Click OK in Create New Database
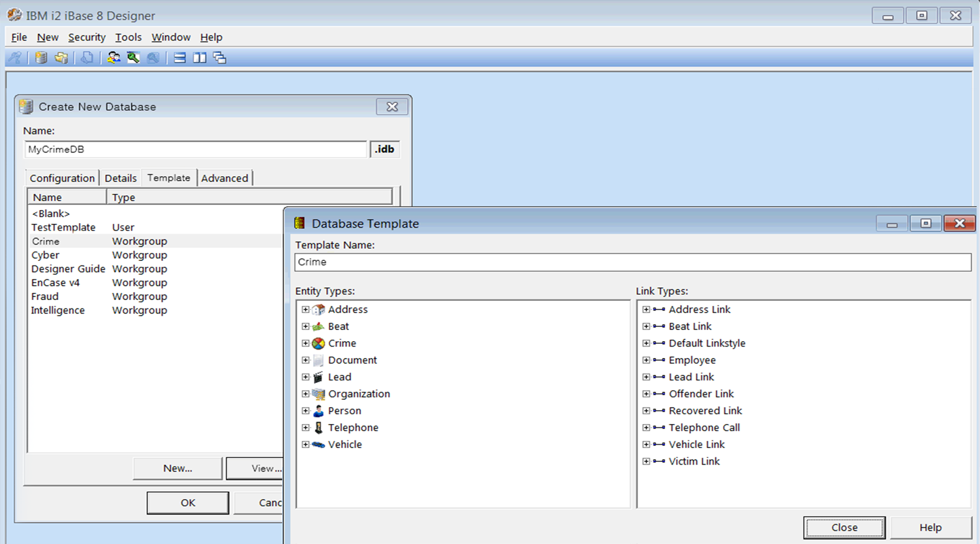The width and height of the screenshot is (980, 544). pyautogui.click(x=188, y=503)
